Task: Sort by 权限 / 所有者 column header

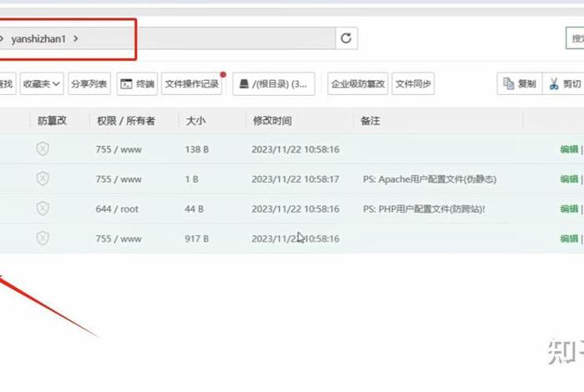Action: (126, 121)
